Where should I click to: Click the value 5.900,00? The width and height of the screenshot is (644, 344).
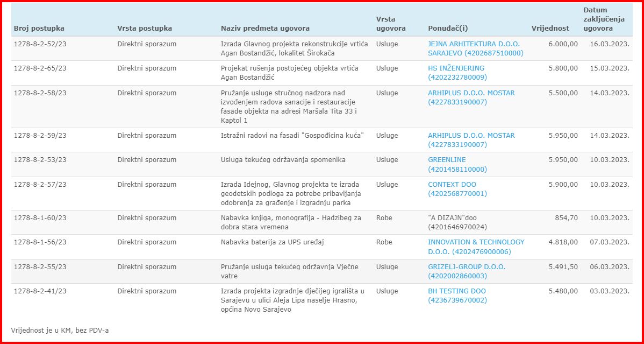pos(563,184)
